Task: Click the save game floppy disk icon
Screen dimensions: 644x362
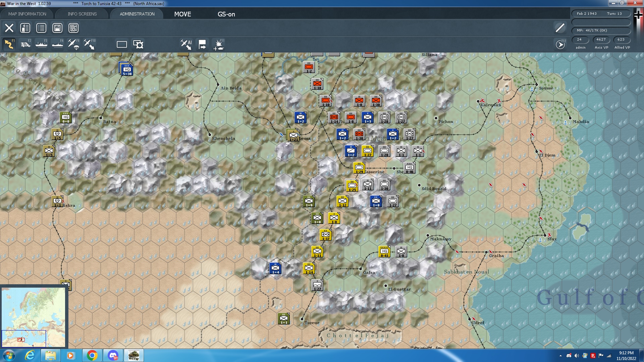Action: click(x=57, y=28)
